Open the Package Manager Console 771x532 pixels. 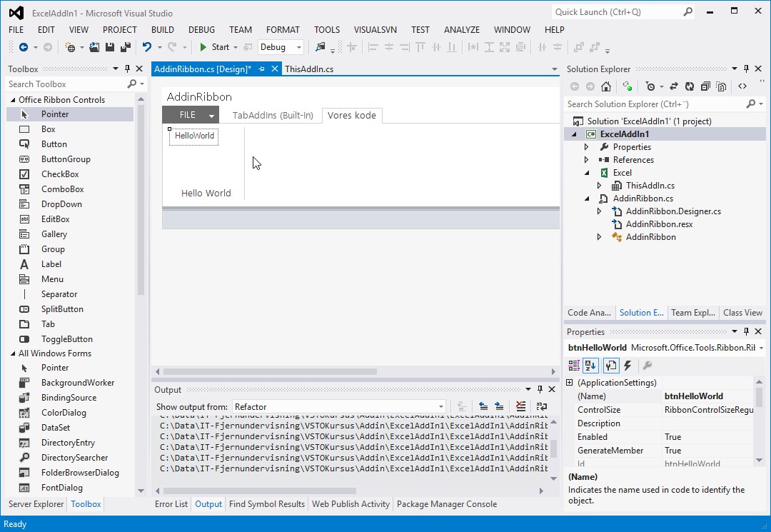tap(447, 503)
